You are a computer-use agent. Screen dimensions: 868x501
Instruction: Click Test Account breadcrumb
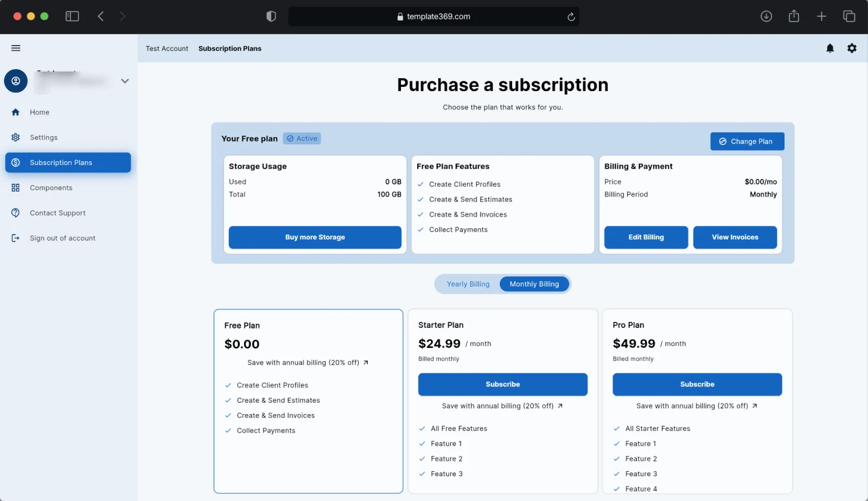tap(167, 48)
